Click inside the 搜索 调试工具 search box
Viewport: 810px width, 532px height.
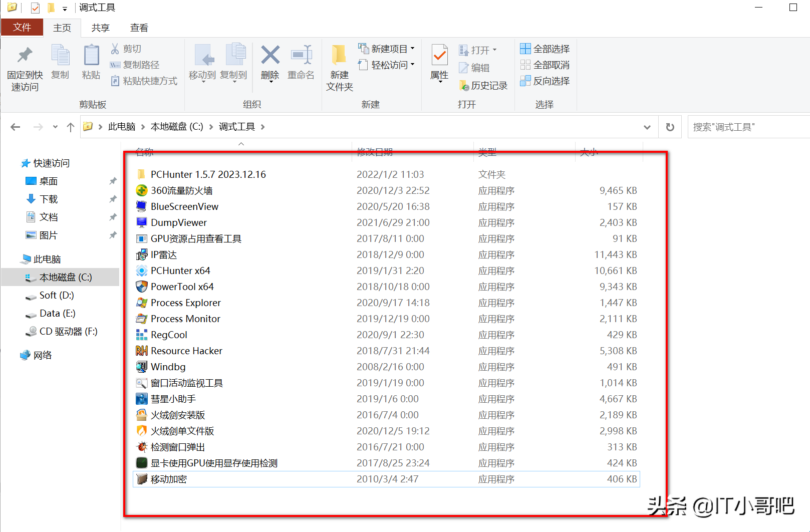746,126
